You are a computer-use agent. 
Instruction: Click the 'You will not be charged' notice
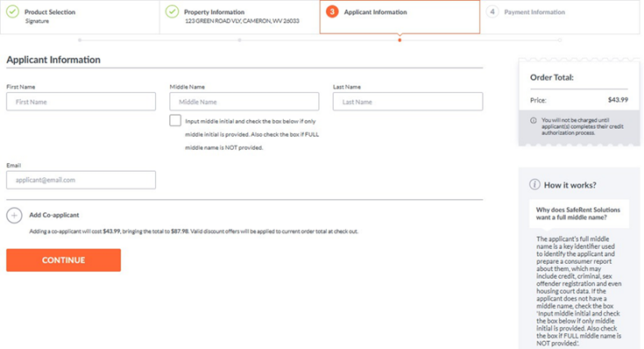(583, 126)
